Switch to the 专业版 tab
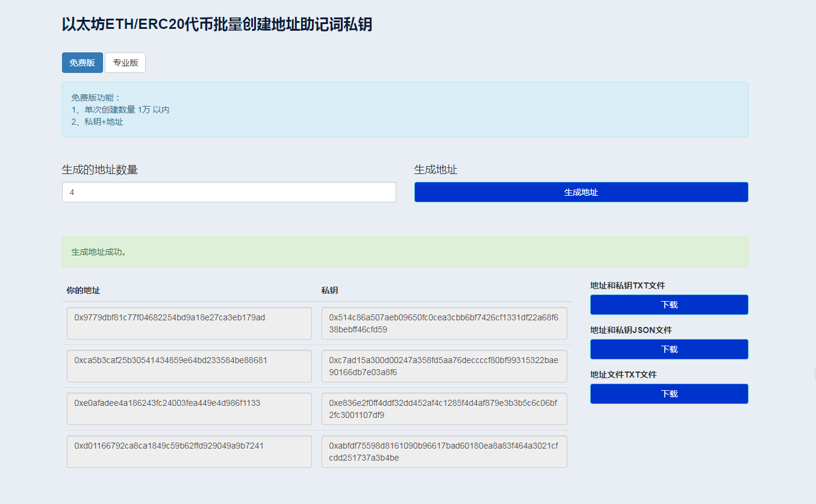This screenshot has height=504, width=816. (125, 63)
